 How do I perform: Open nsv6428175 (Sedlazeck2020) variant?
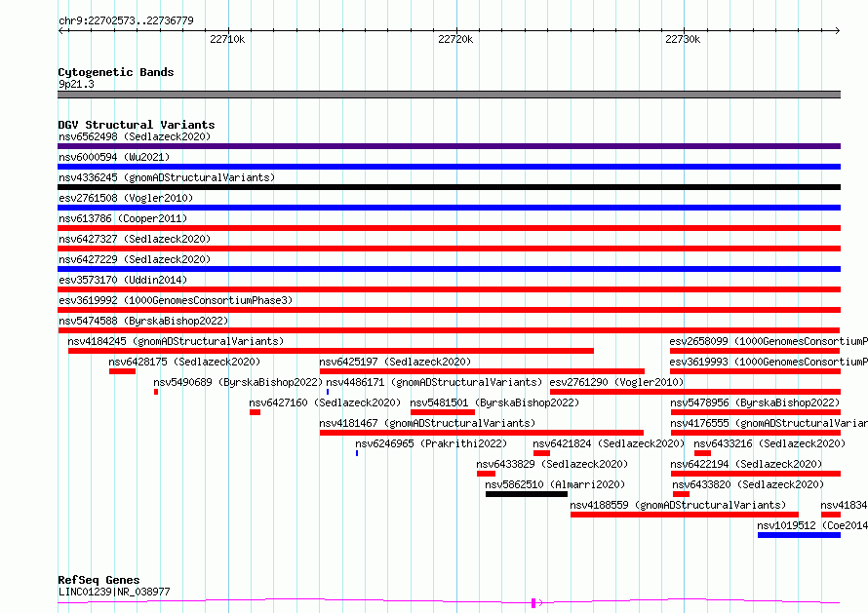pyautogui.click(x=184, y=362)
